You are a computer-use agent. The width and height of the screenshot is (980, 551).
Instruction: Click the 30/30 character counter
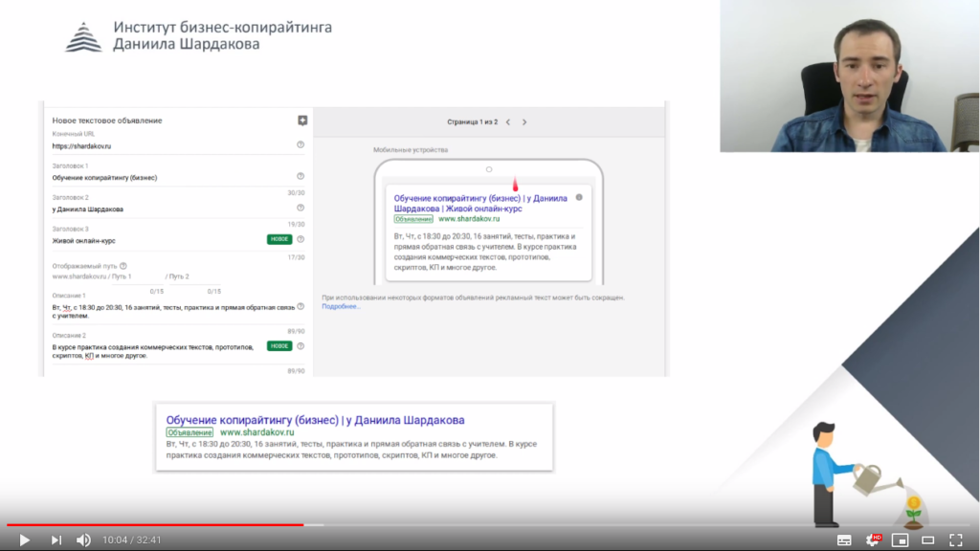point(297,193)
